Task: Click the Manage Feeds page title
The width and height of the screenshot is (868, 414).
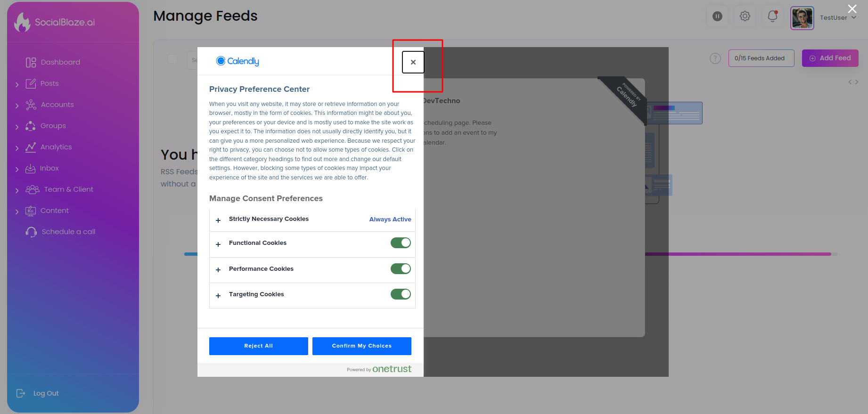Action: pos(205,16)
